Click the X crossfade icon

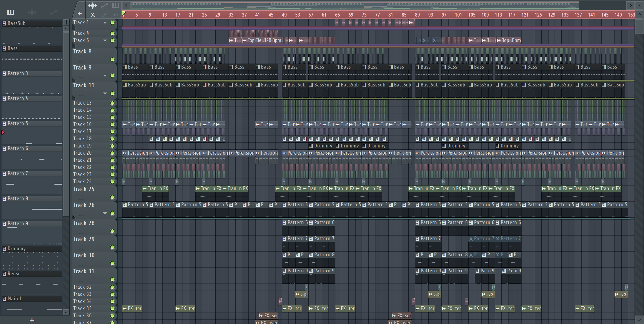(x=93, y=15)
